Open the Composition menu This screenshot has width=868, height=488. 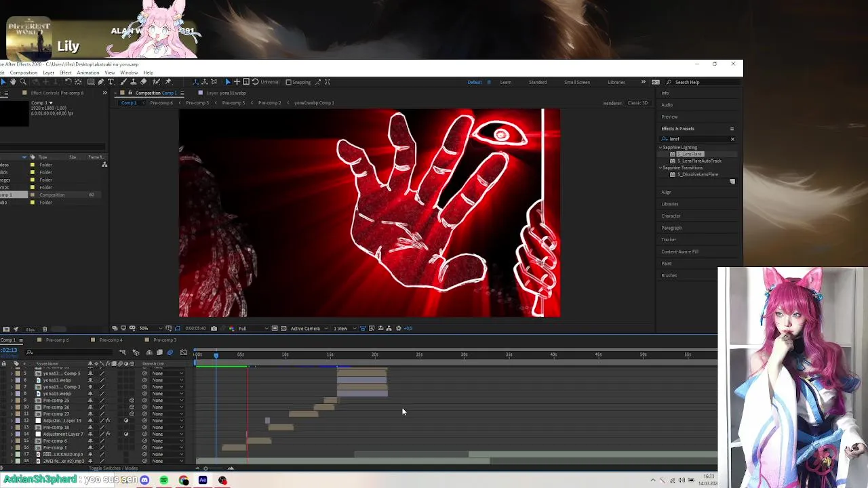pyautogui.click(x=24, y=73)
